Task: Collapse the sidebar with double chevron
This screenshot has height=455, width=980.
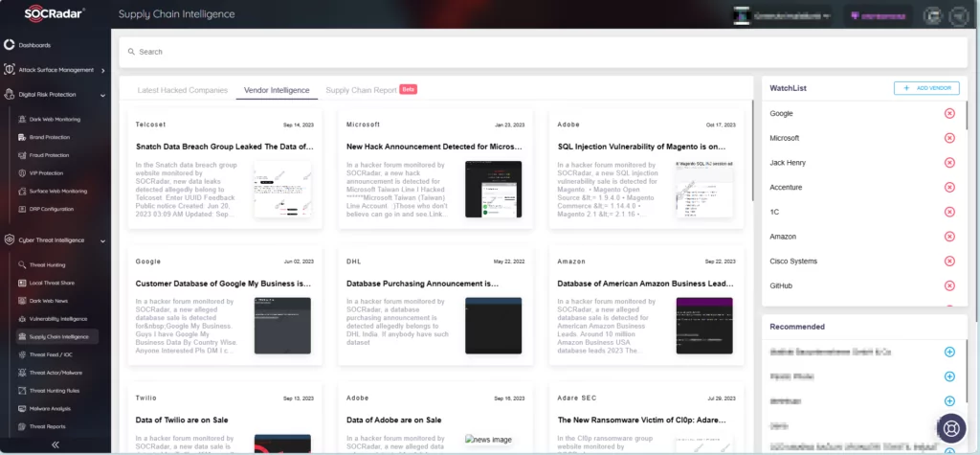Action: pyautogui.click(x=55, y=444)
